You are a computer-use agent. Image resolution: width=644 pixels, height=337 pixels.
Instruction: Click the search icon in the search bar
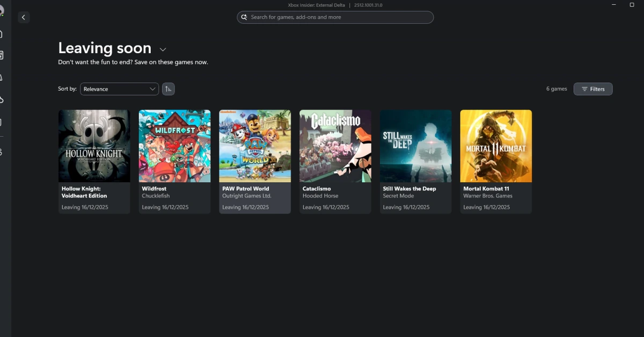(x=245, y=17)
